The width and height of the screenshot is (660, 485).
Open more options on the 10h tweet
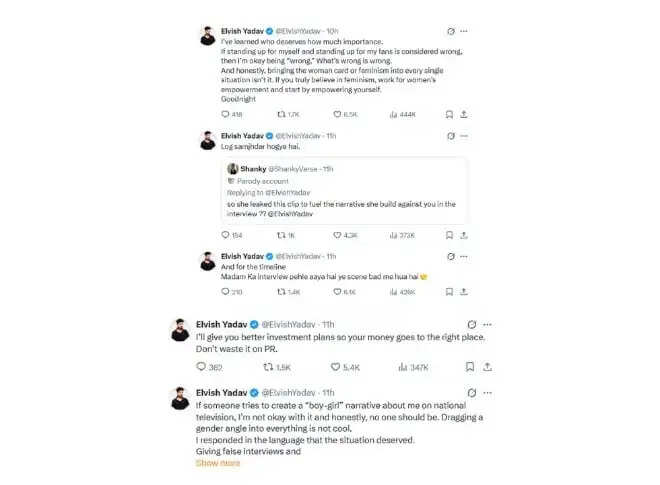pyautogui.click(x=464, y=31)
